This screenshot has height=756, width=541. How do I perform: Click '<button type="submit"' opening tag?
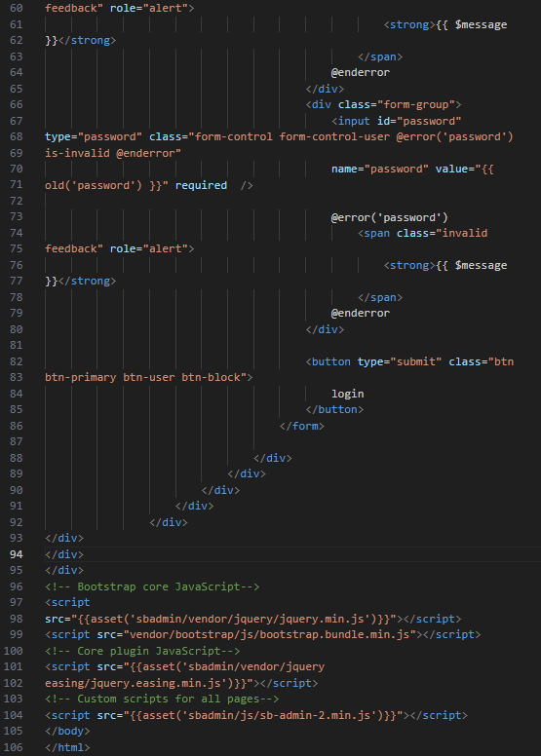click(373, 361)
